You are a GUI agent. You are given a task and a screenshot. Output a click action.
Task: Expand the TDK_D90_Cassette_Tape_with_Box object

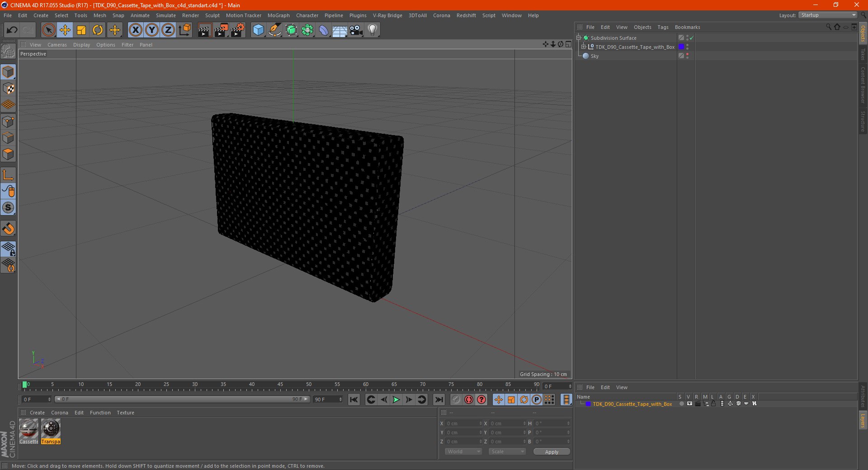point(584,47)
